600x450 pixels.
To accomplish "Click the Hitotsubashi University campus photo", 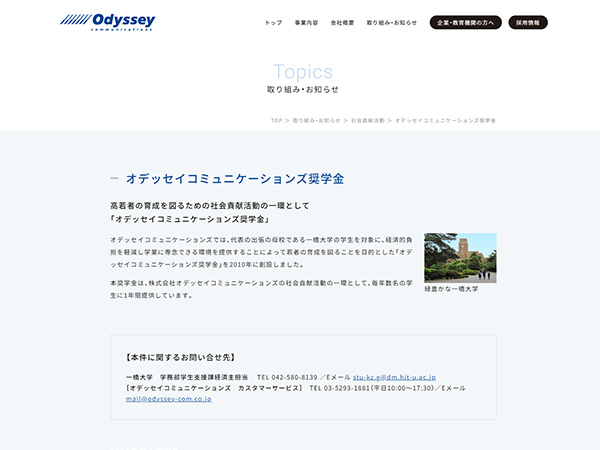I will [x=460, y=258].
